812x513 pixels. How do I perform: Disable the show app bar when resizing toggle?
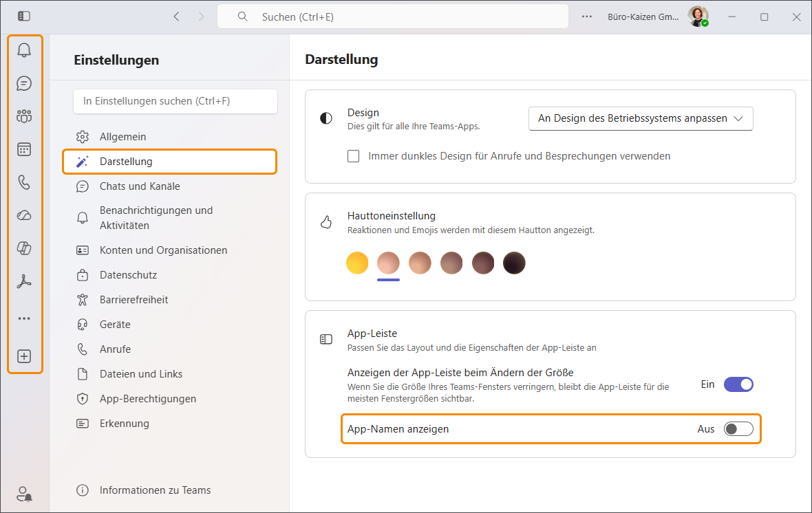coord(738,384)
